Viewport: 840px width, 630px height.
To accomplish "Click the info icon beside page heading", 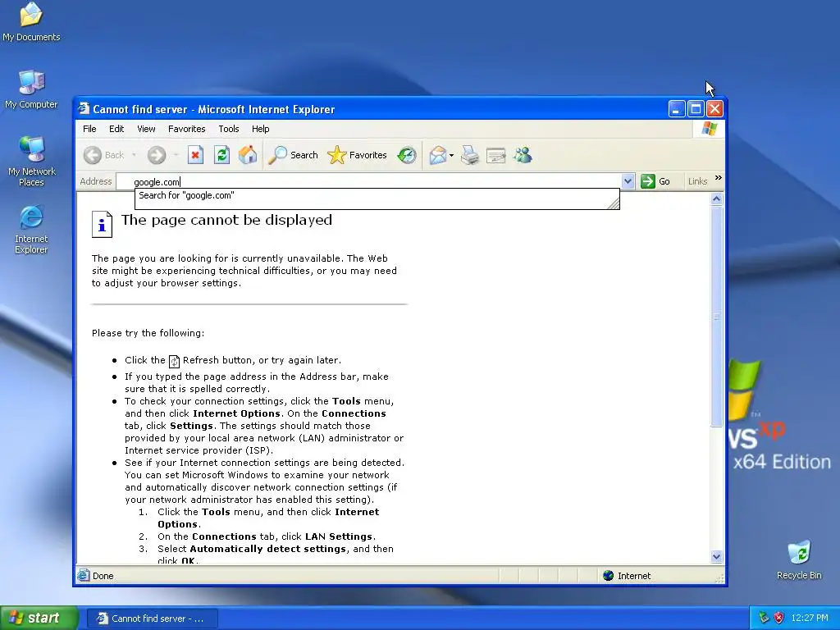I will coord(102,224).
